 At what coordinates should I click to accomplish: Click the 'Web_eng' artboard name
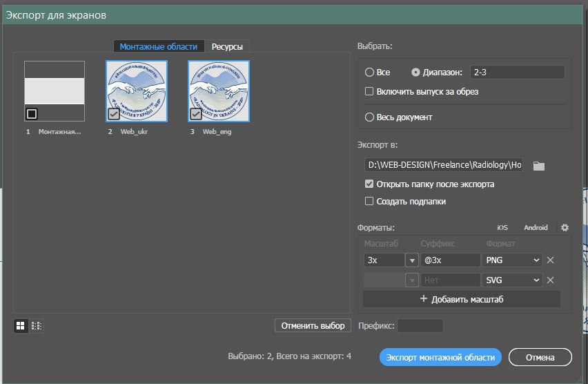[x=217, y=132]
